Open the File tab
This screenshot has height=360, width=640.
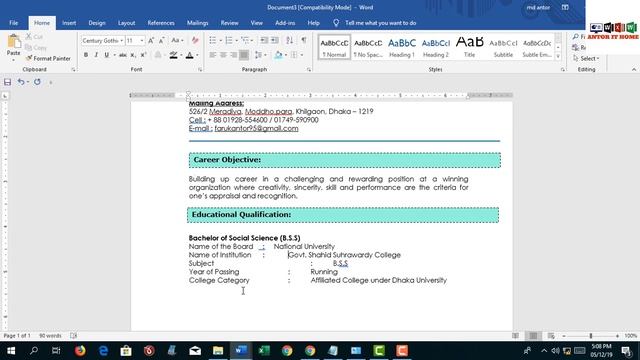[13, 23]
